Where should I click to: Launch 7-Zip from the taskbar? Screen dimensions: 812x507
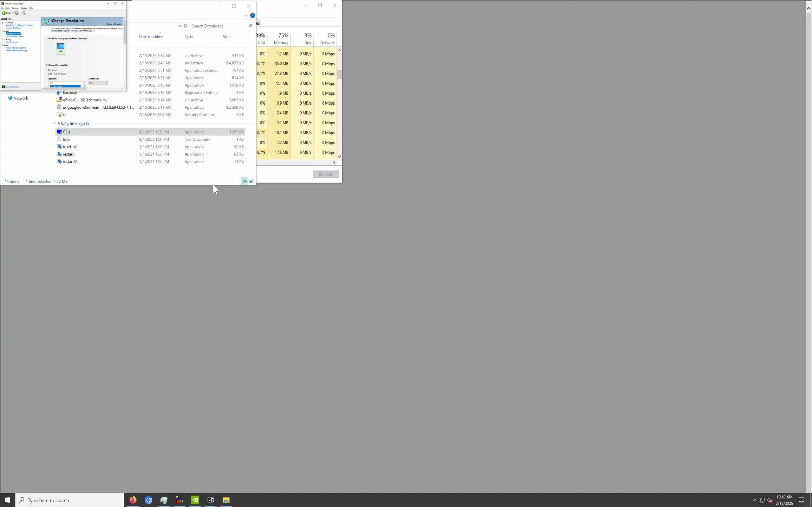pyautogui.click(x=211, y=500)
